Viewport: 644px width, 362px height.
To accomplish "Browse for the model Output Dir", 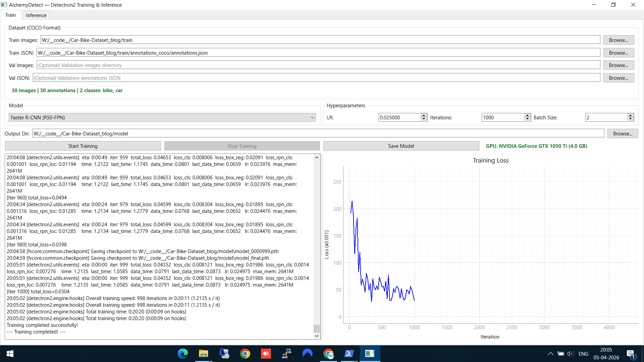I will coord(623,133).
